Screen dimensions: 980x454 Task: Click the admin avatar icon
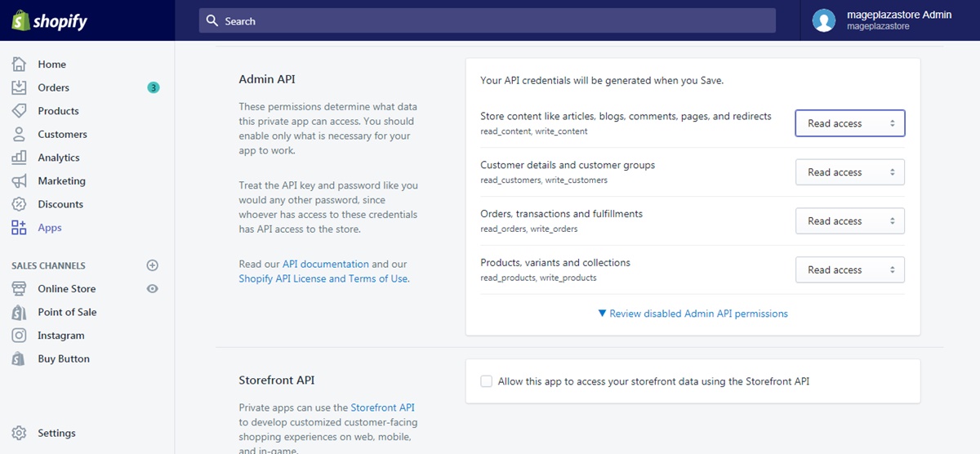(824, 20)
